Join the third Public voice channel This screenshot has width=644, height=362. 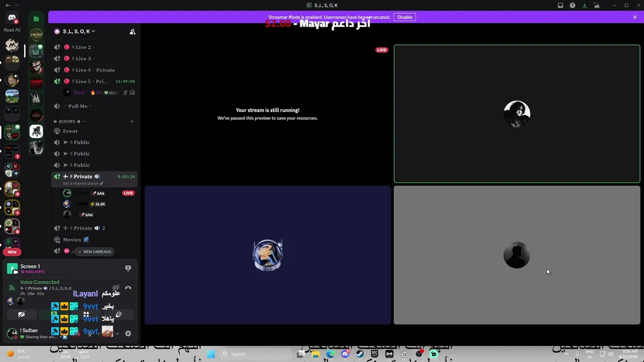94,165
